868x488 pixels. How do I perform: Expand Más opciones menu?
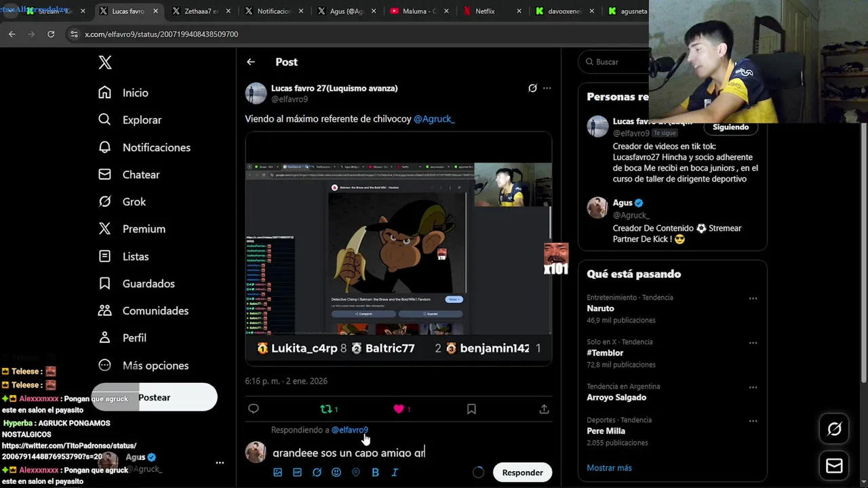pyautogui.click(x=143, y=365)
